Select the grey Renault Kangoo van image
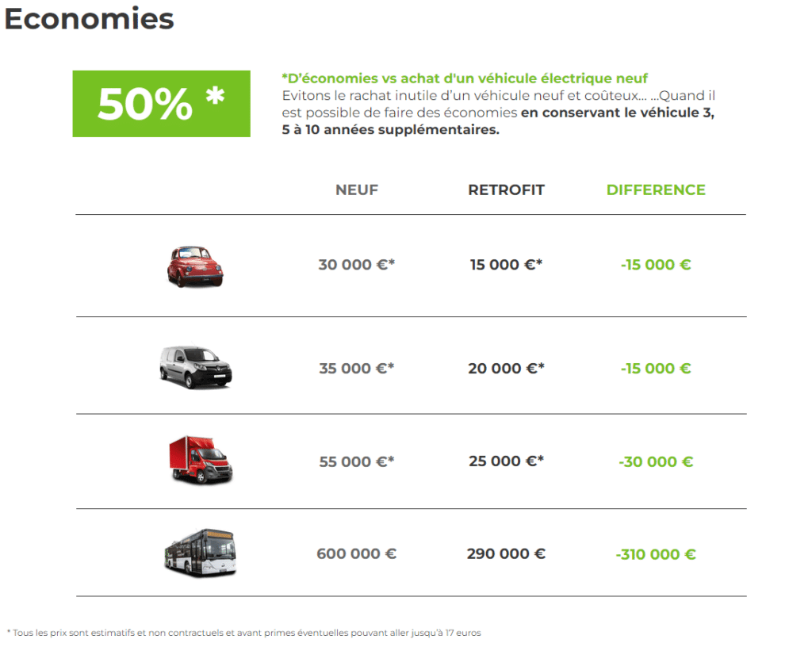Screen dimensions: 812x647 coord(196,367)
